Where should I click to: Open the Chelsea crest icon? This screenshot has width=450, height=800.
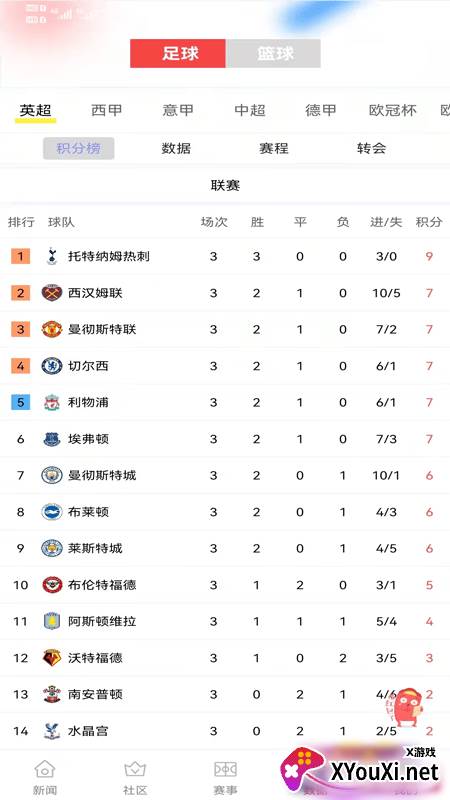[x=52, y=366]
